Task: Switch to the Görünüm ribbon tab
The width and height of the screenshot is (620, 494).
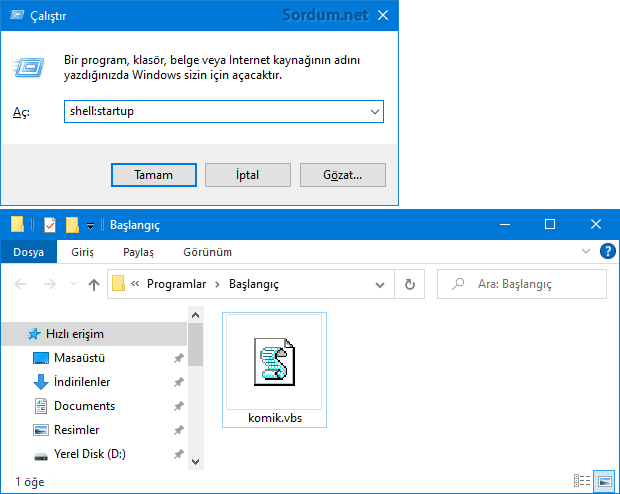Action: pos(207,252)
